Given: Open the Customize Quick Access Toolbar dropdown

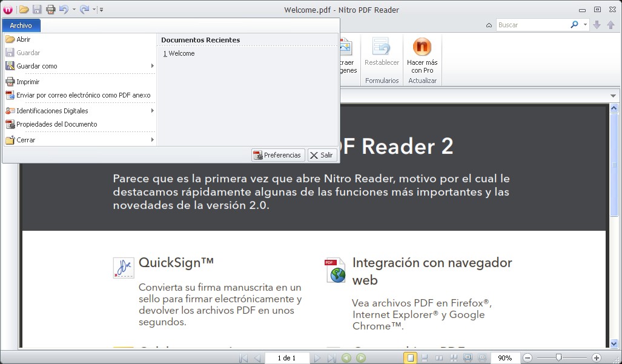Looking at the screenshot, I should pyautogui.click(x=102, y=10).
